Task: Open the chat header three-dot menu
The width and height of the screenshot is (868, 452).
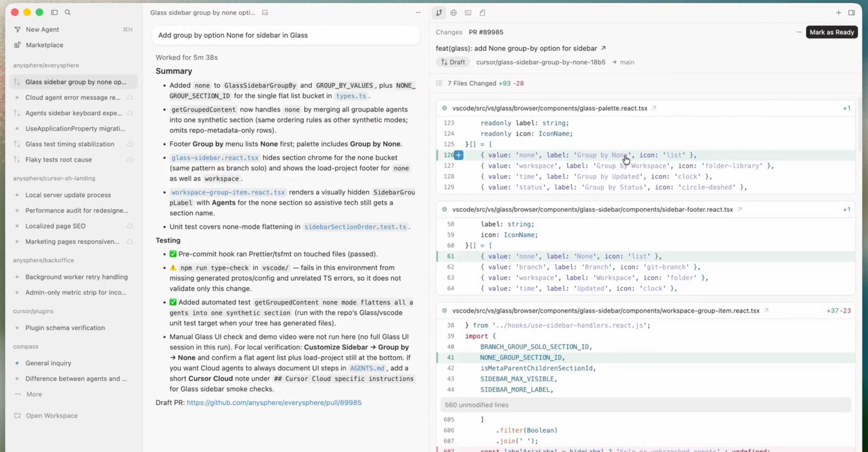Action: tap(418, 12)
